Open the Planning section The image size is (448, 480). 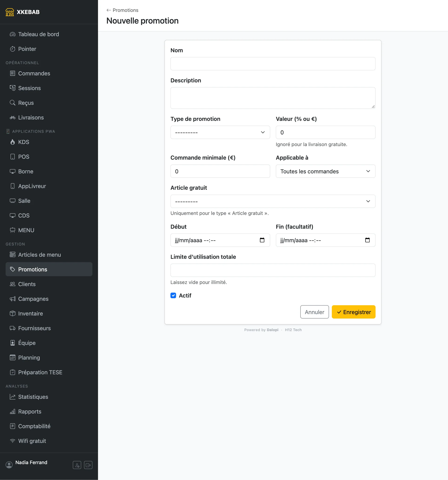click(x=49, y=357)
